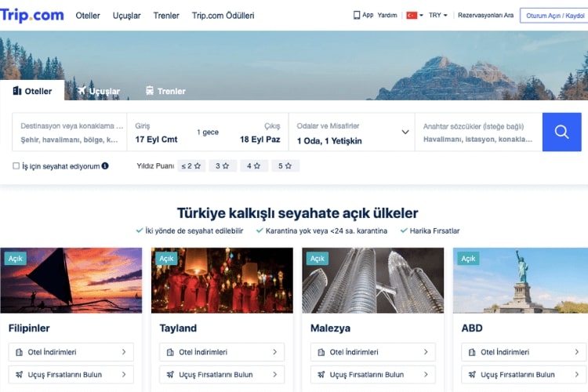
Task: Open Malezya Uçuş Fırsatlarını Bulun
Action: pyautogui.click(x=373, y=375)
